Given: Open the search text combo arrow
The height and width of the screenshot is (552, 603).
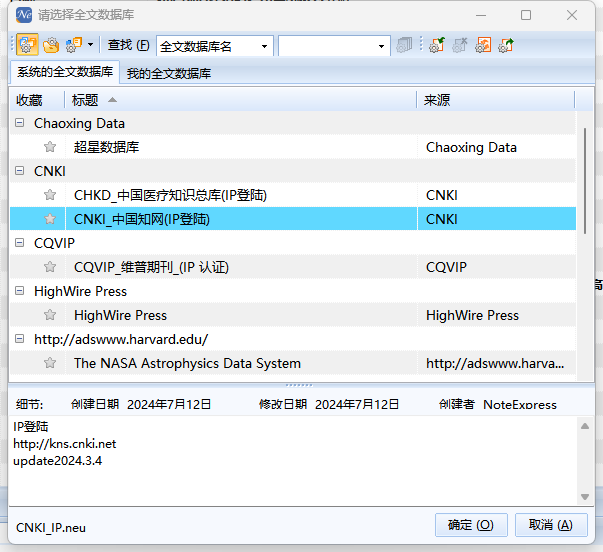Looking at the screenshot, I should (x=381, y=47).
